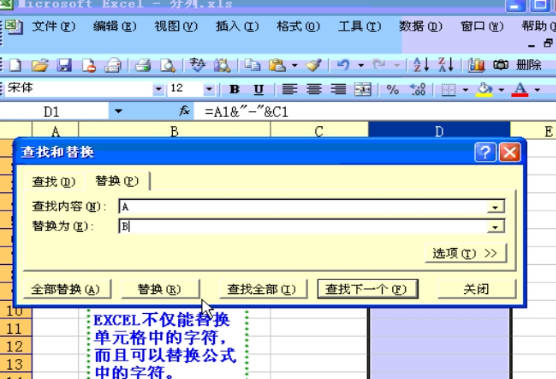Click the fx Insert Function icon
The height and width of the screenshot is (379, 556).
point(184,111)
